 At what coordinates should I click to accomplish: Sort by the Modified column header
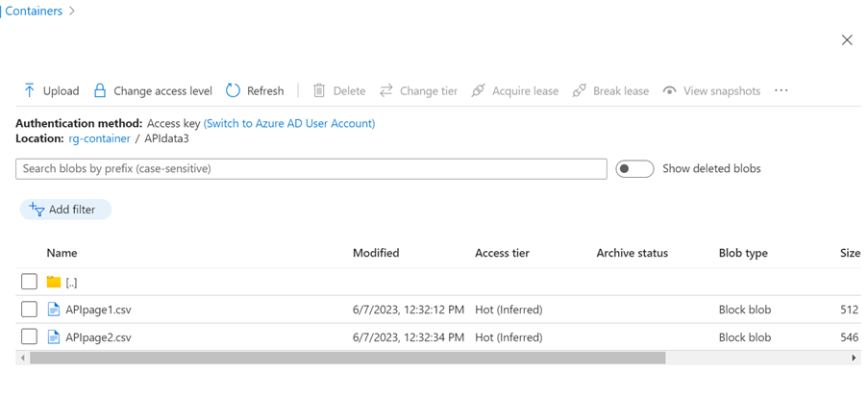[x=376, y=253]
